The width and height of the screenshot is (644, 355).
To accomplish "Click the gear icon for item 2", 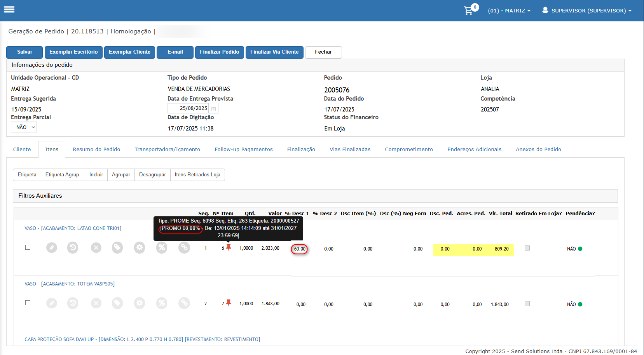I will click(140, 303).
